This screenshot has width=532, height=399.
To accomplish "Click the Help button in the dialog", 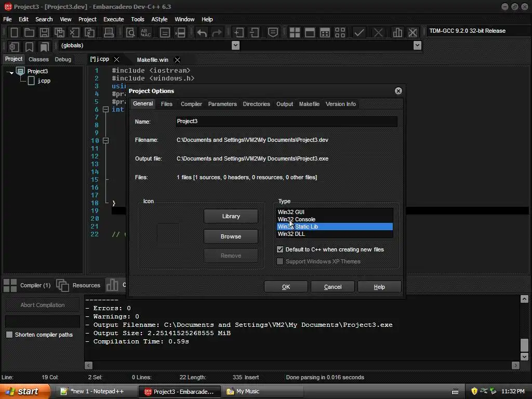I will (379, 287).
